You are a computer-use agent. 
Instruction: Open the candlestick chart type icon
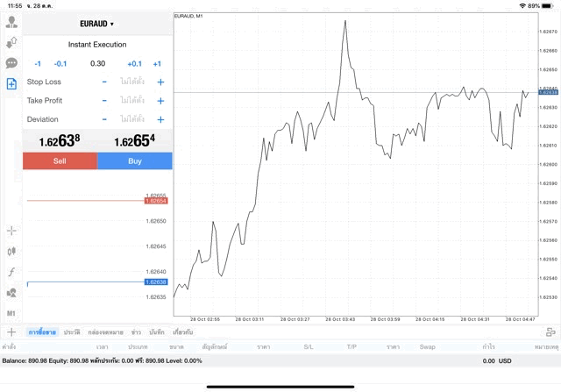tap(11, 252)
